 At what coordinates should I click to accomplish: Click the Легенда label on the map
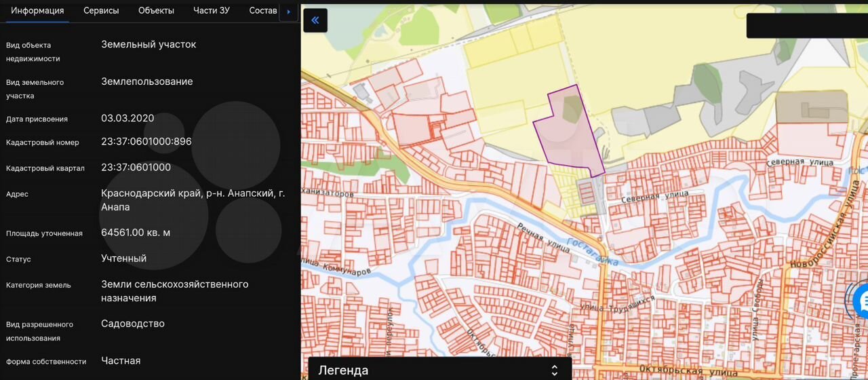tap(343, 370)
